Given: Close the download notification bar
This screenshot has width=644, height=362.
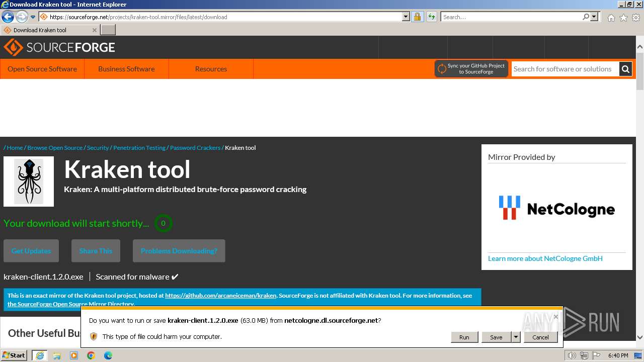Looking at the screenshot, I should coord(555,317).
